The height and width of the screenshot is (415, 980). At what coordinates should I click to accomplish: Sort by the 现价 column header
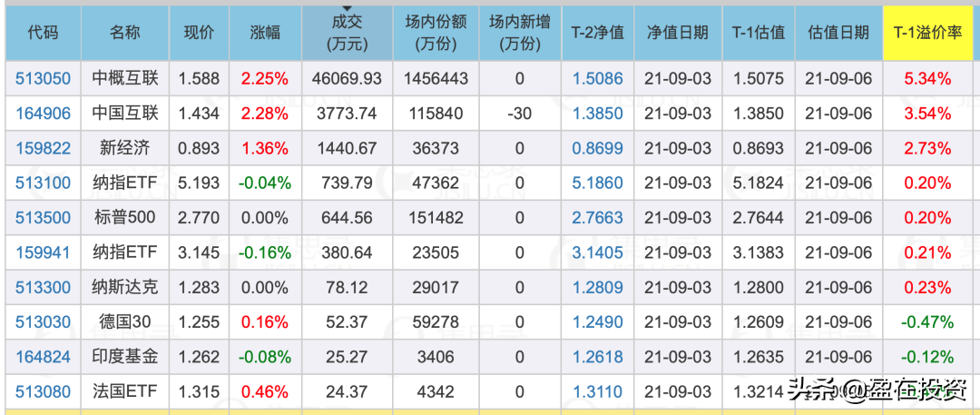[199, 33]
